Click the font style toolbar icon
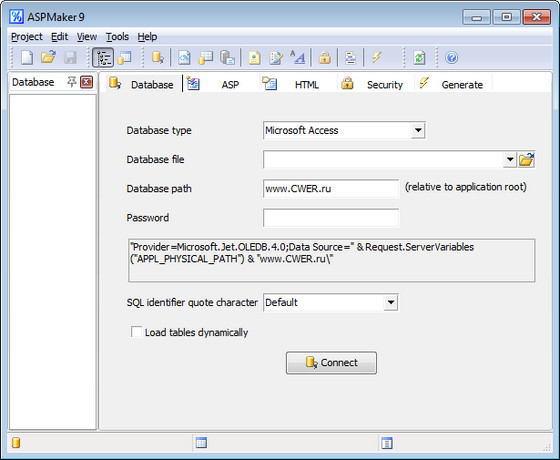 [298, 58]
